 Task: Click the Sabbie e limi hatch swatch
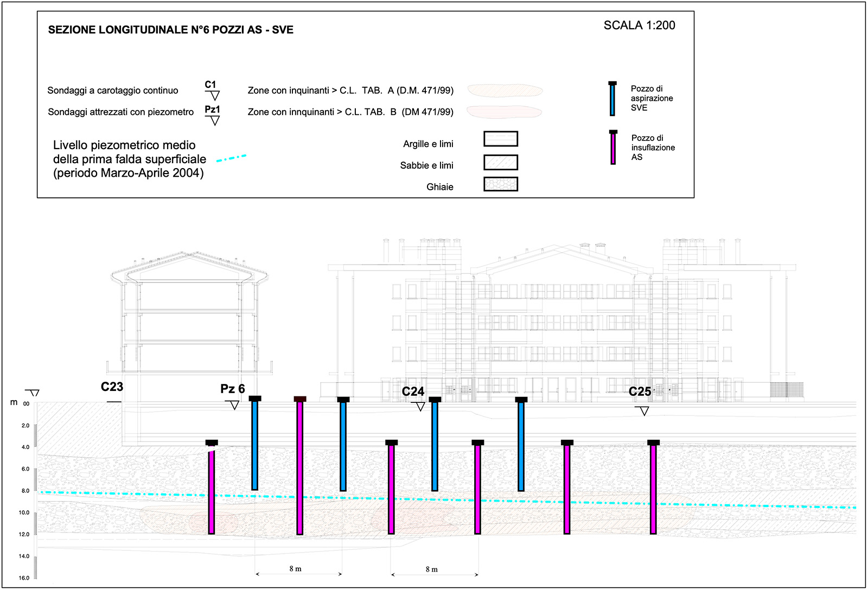[x=500, y=162]
